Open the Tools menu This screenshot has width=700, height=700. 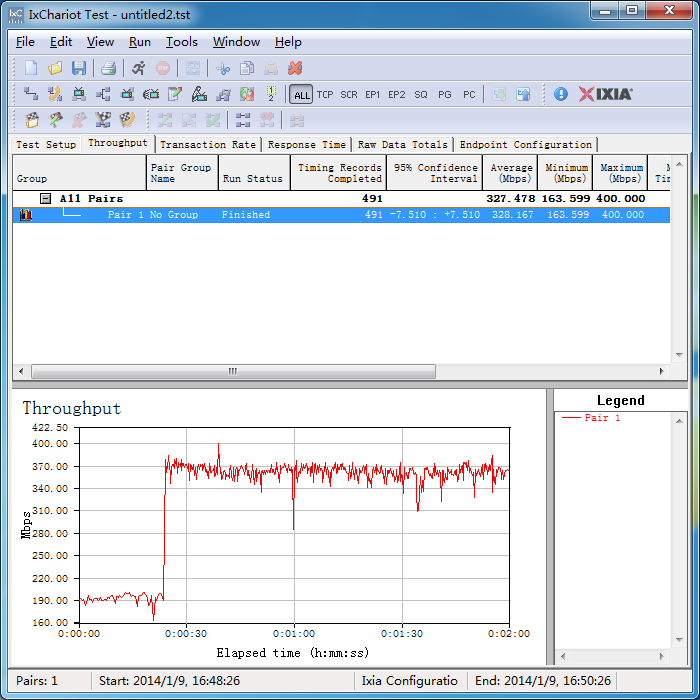pos(181,42)
